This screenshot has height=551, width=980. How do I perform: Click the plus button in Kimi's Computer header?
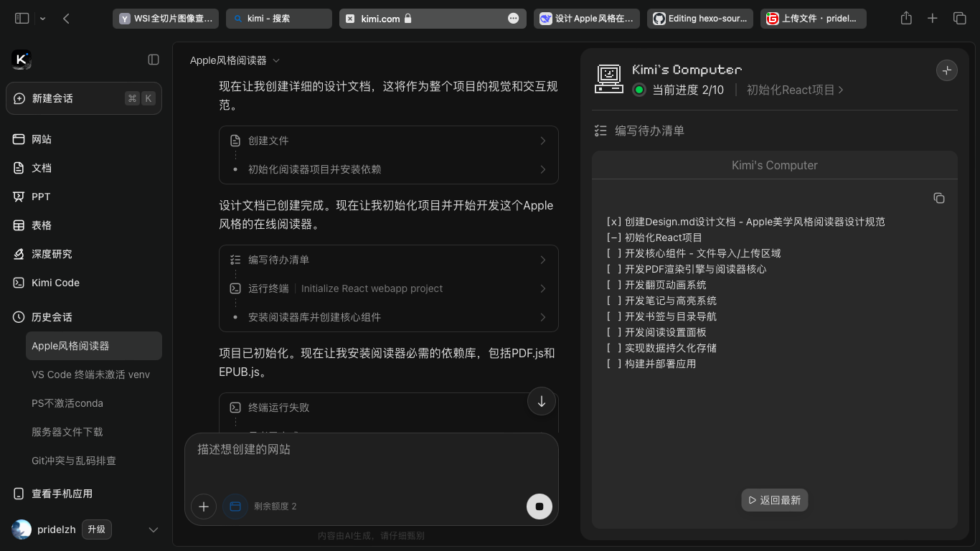point(946,70)
